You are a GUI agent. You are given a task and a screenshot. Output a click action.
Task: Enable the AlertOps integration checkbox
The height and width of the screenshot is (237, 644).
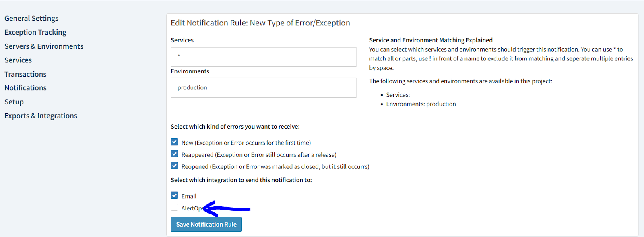(174, 208)
